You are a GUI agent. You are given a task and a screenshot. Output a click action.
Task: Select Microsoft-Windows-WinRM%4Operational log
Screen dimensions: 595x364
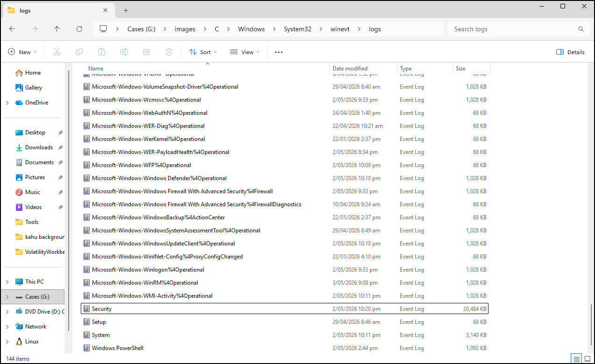(284, 283)
